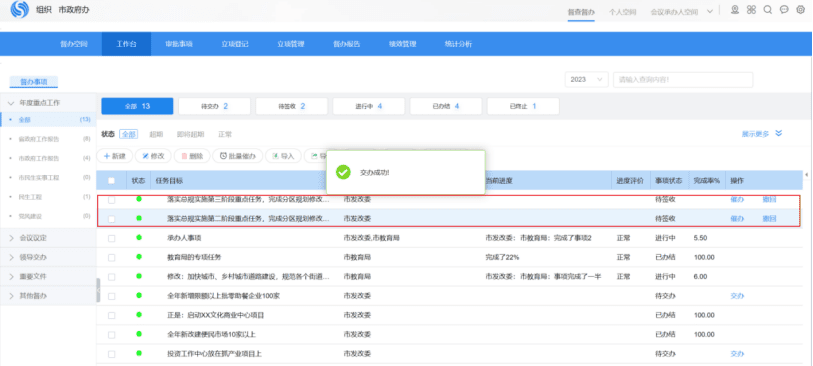The width and height of the screenshot is (813, 366).
Task: Open the four-square apps grid icon
Action: tap(751, 10)
